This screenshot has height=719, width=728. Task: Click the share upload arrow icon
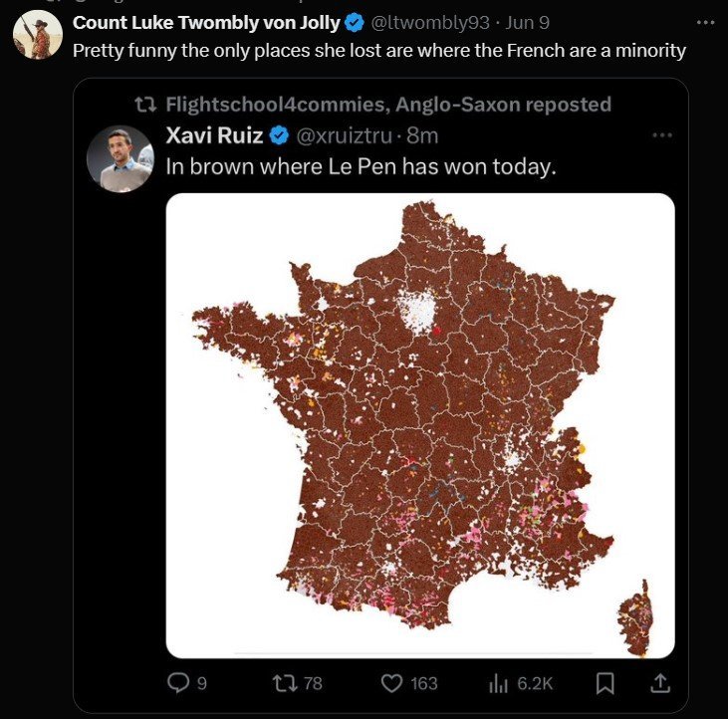659,683
